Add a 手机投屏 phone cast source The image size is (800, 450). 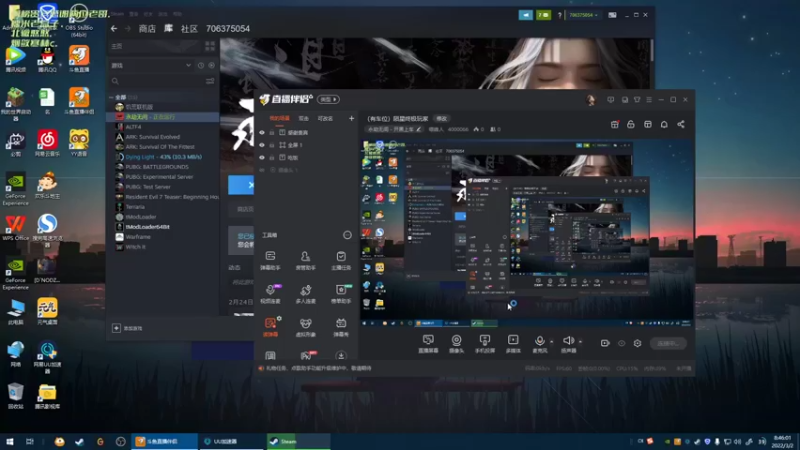[485, 343]
